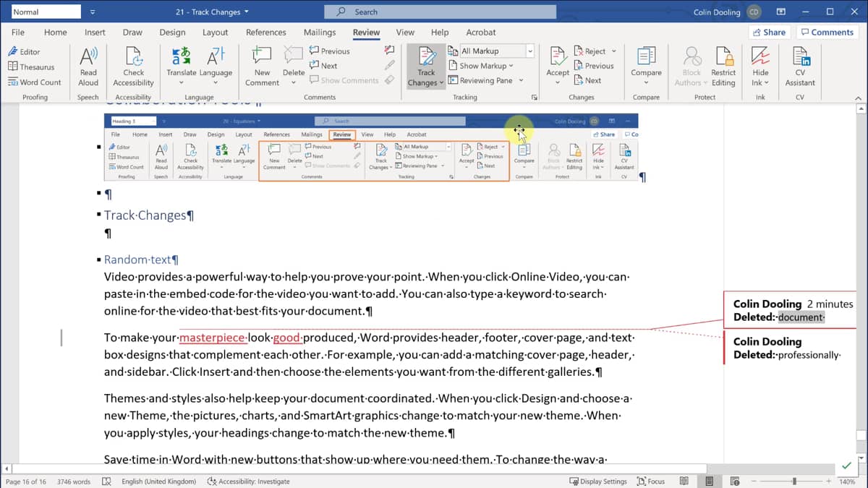Collapse the ribbon

[x=860, y=97]
